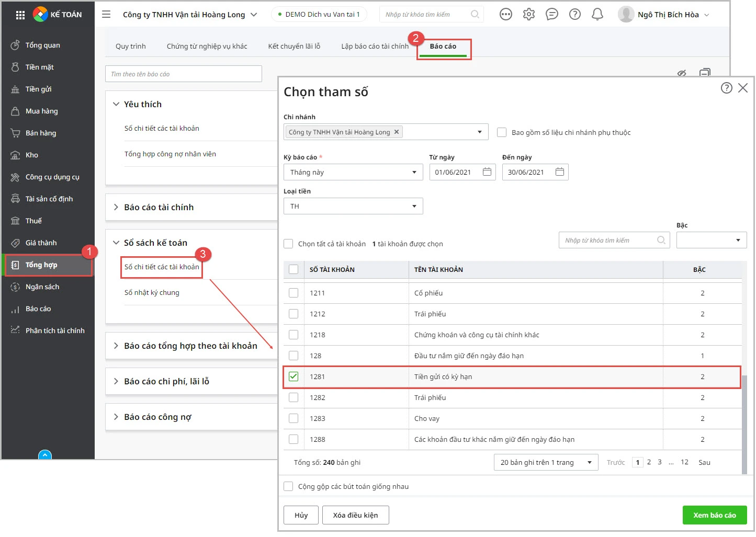The height and width of the screenshot is (537, 756).
Task: Open Tài sản cố định in sidebar
Action: pyautogui.click(x=49, y=199)
